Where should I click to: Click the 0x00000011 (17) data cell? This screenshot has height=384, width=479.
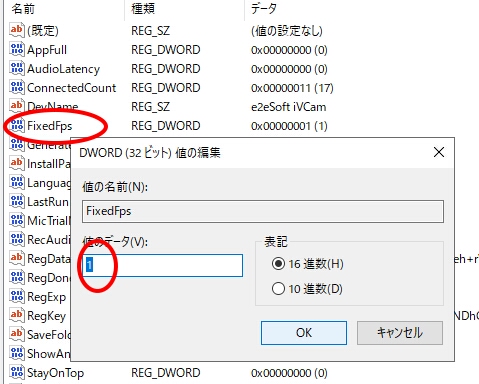pos(292,88)
